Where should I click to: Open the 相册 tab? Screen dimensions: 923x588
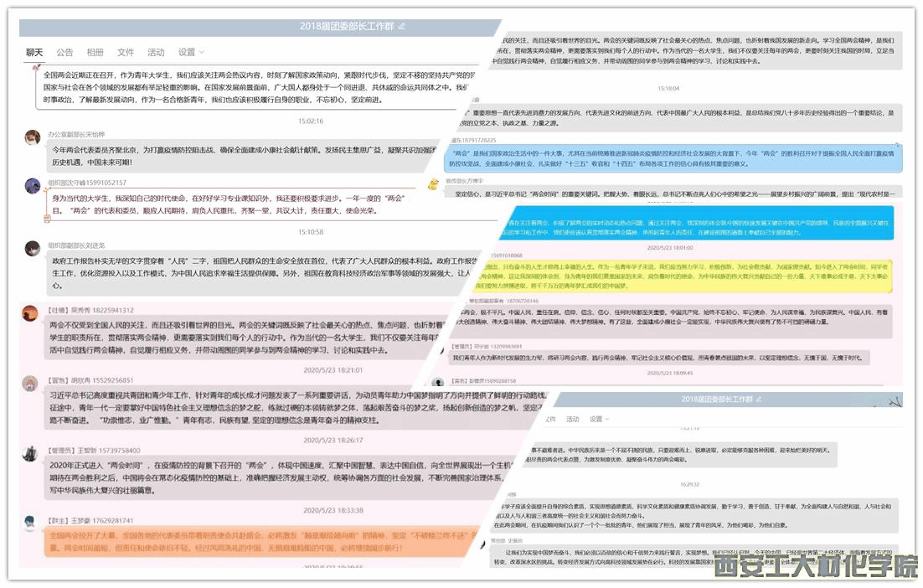click(x=95, y=52)
